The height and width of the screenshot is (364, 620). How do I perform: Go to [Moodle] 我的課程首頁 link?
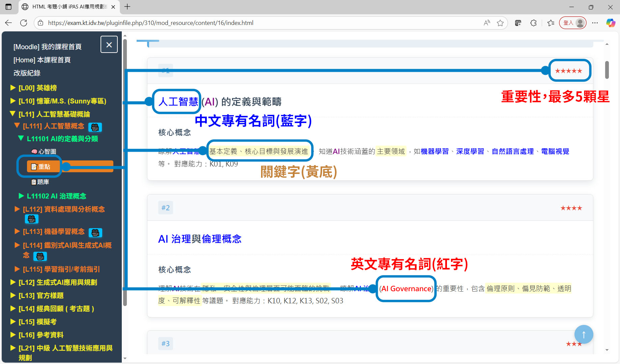coord(48,47)
